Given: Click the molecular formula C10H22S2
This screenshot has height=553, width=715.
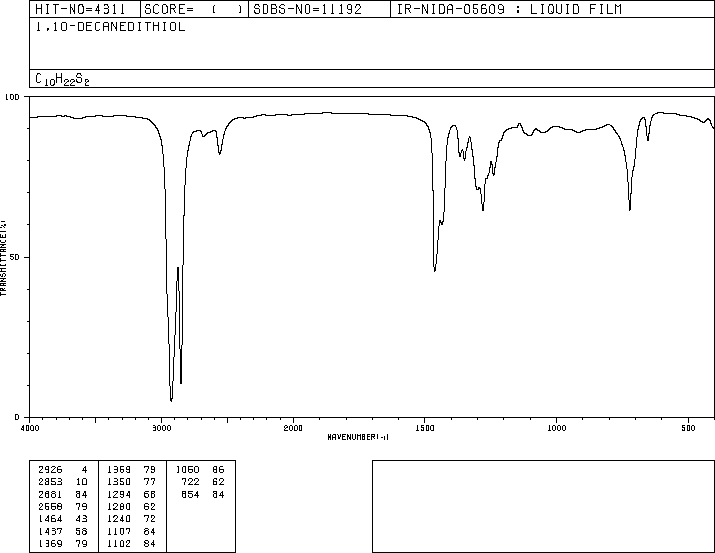Looking at the screenshot, I should 62,79.
